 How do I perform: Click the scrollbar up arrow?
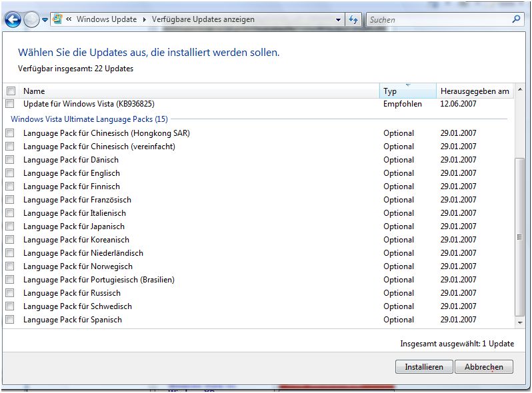(520, 89)
